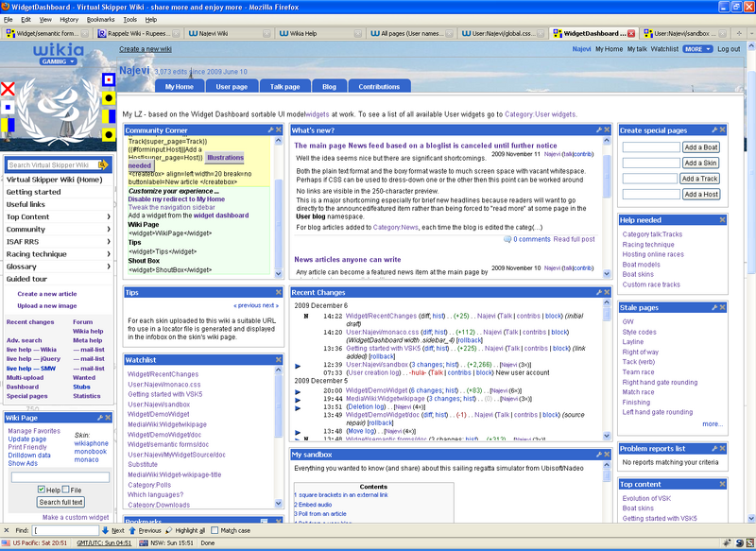The height and width of the screenshot is (551, 756).
Task: Open the Create a new wiki link
Action: point(146,49)
